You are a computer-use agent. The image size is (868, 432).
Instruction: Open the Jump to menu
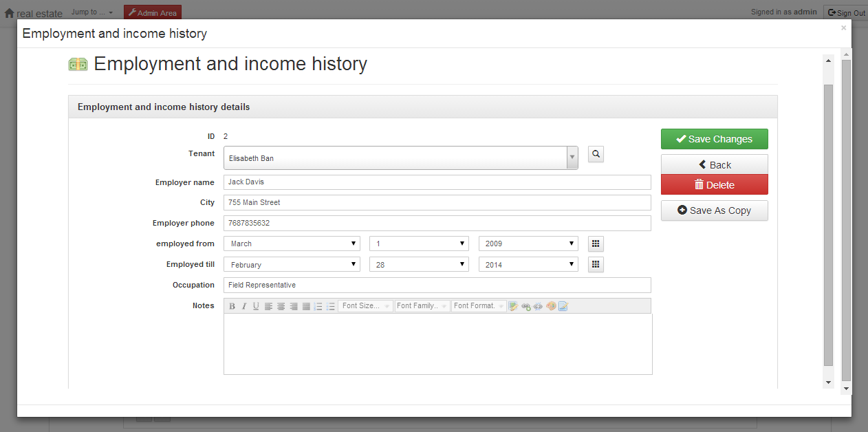(x=92, y=12)
